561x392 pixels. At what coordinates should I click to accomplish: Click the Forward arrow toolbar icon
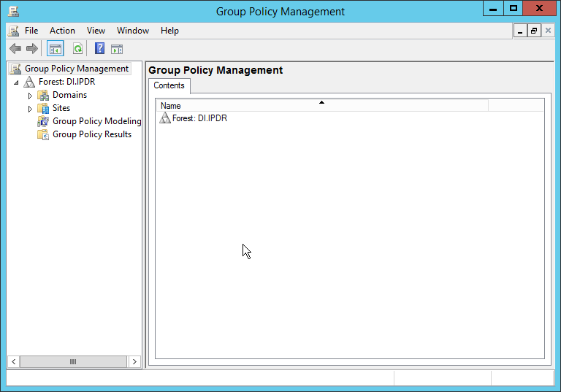click(31, 49)
